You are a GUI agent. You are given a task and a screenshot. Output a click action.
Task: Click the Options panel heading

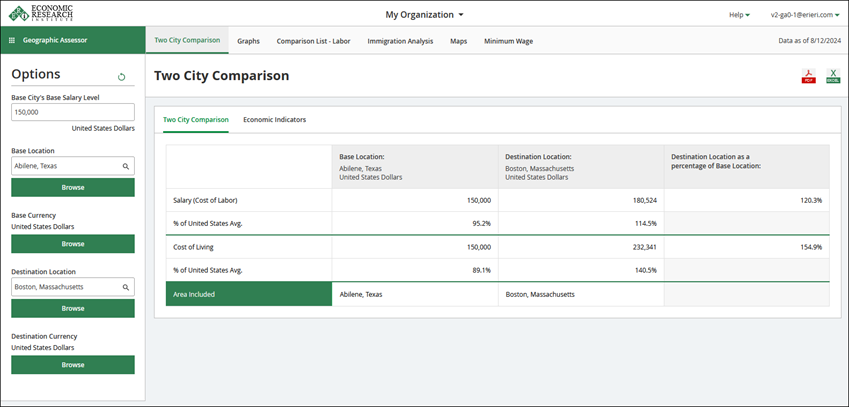click(36, 74)
